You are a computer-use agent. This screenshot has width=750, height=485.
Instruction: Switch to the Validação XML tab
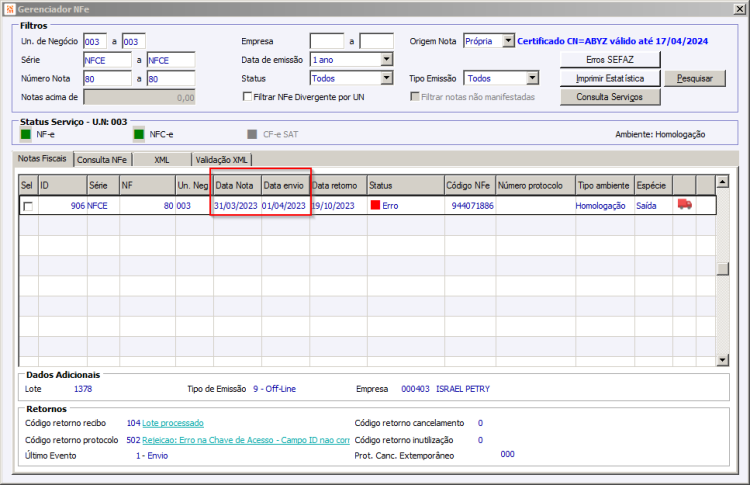point(221,159)
